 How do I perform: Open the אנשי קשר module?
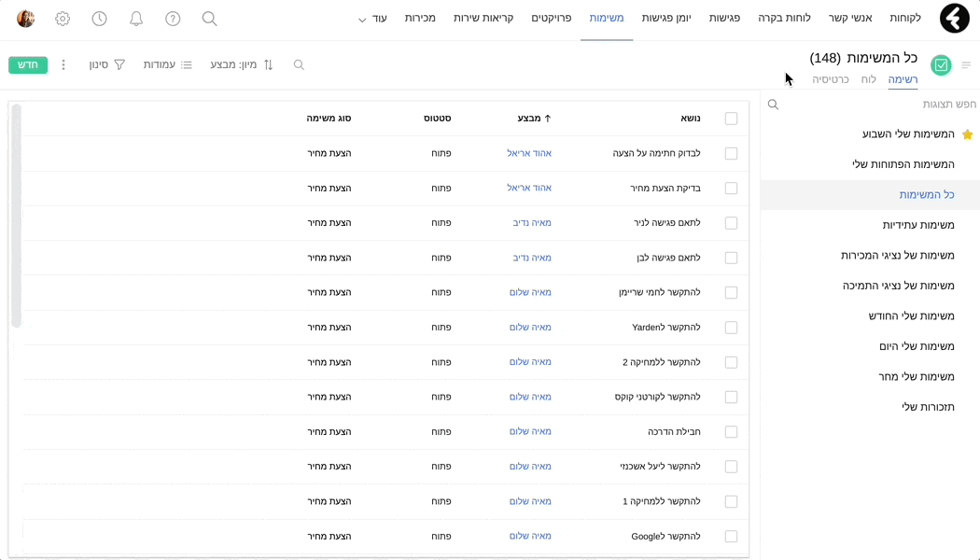coord(850,18)
